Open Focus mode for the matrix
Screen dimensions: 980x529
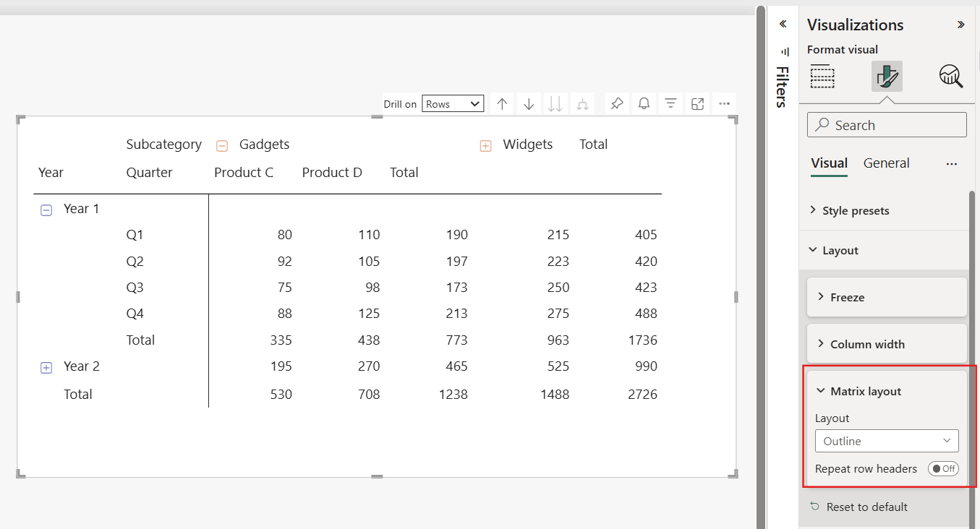coord(698,104)
